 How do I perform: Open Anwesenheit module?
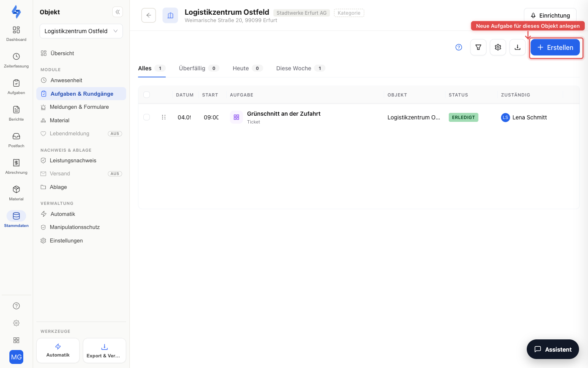click(x=81, y=80)
